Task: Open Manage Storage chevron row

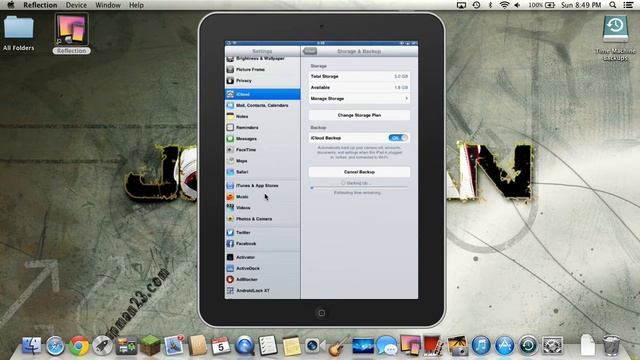Action: click(x=359, y=98)
